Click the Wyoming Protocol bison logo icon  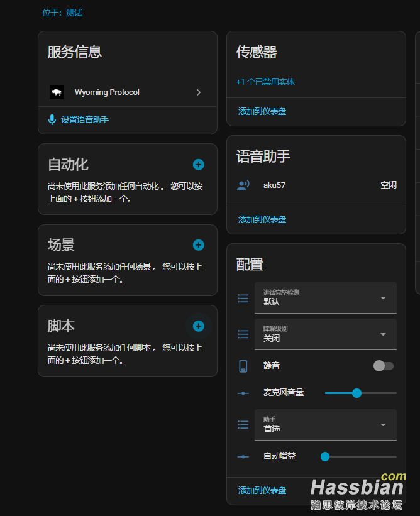tap(57, 92)
